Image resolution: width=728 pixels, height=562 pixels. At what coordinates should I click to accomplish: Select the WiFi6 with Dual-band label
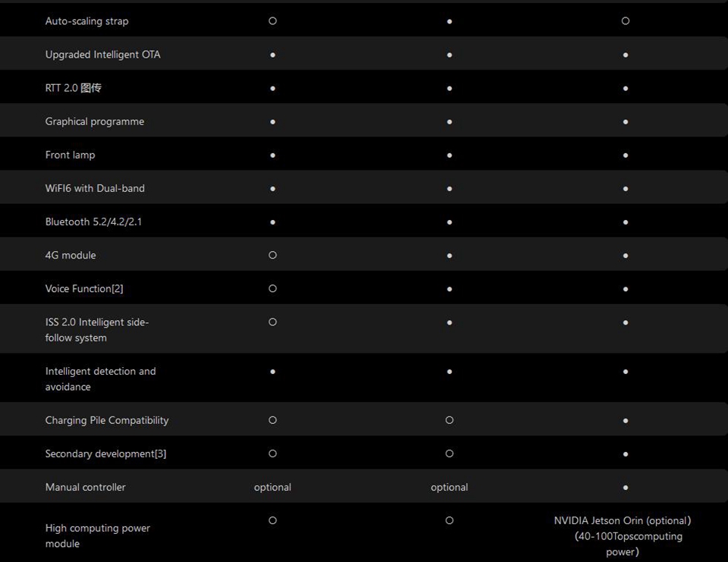[x=95, y=188]
